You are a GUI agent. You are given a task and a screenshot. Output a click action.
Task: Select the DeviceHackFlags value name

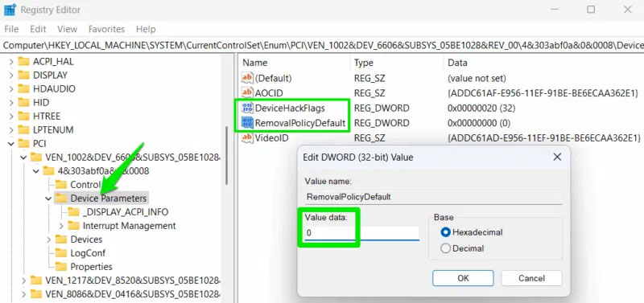pyautogui.click(x=290, y=109)
